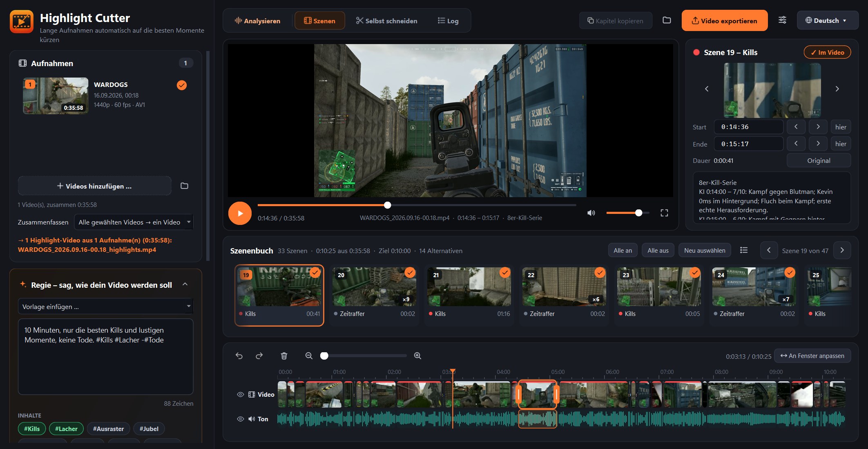Click the Video exportieren button
Viewport: 868px width, 449px height.
tap(724, 21)
